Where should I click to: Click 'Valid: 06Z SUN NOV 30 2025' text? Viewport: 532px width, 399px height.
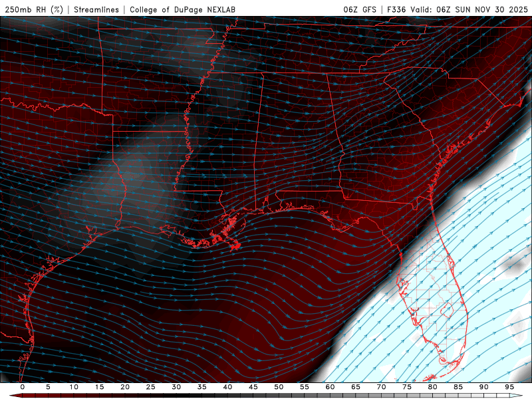click(469, 9)
